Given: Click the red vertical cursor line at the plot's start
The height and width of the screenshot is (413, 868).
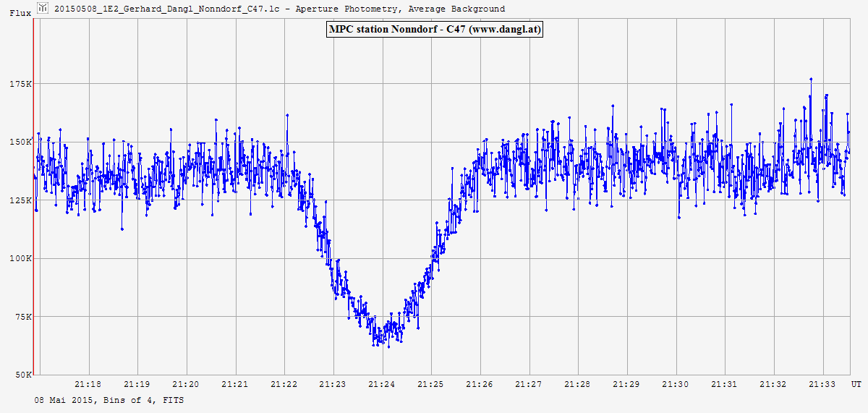Looking at the screenshot, I should pyautogui.click(x=33, y=197).
